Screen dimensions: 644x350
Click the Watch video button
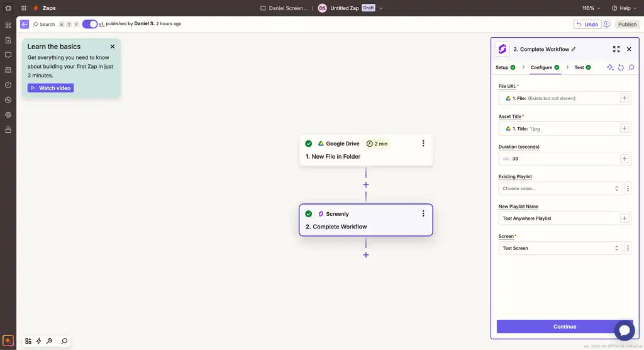point(50,88)
